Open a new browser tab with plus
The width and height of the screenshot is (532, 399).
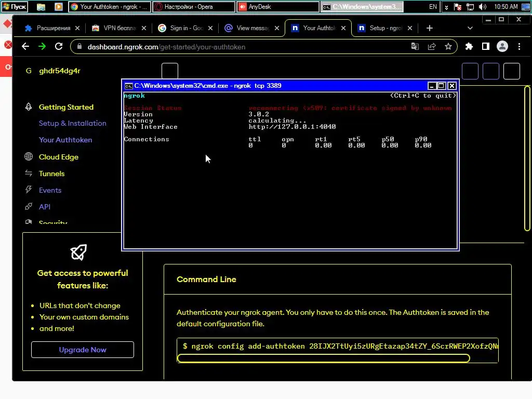430,28
